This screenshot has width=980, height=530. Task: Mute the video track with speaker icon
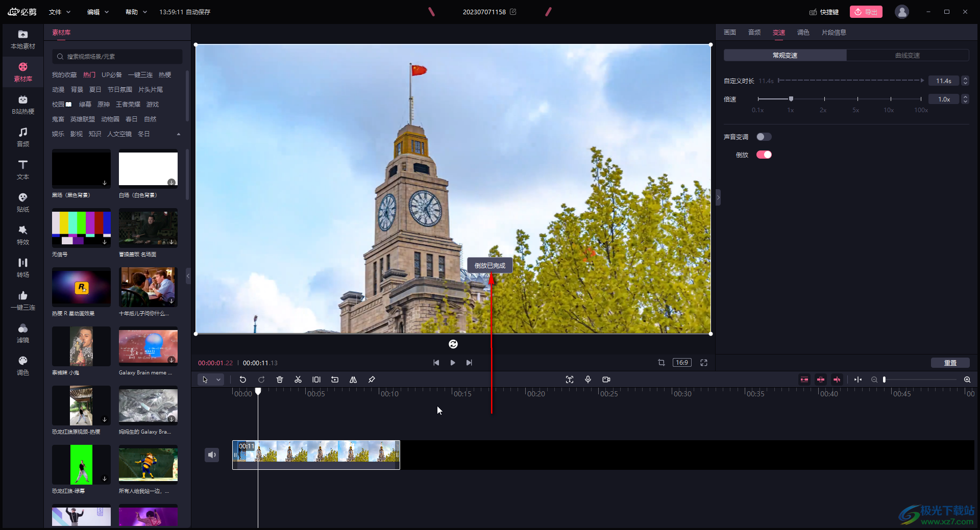click(212, 455)
